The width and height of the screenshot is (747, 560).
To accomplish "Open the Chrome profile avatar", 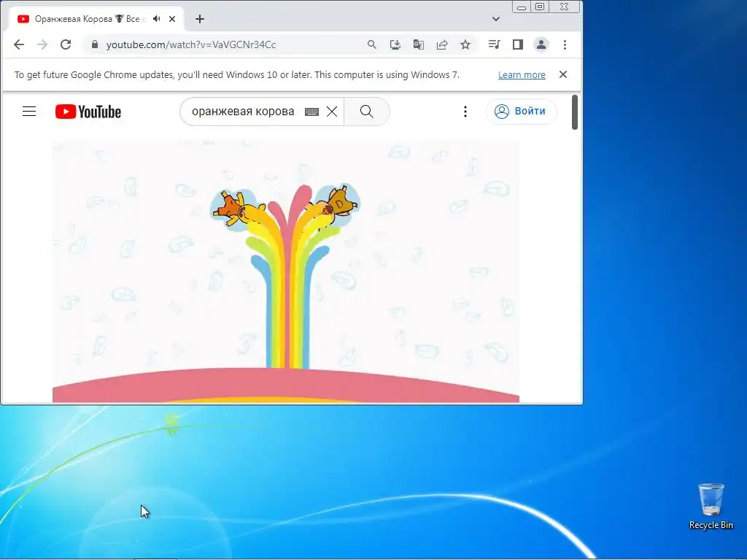I will point(541,44).
